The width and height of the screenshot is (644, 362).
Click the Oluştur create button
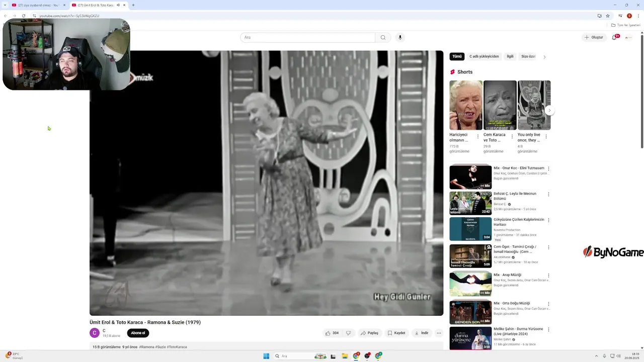coord(594,37)
